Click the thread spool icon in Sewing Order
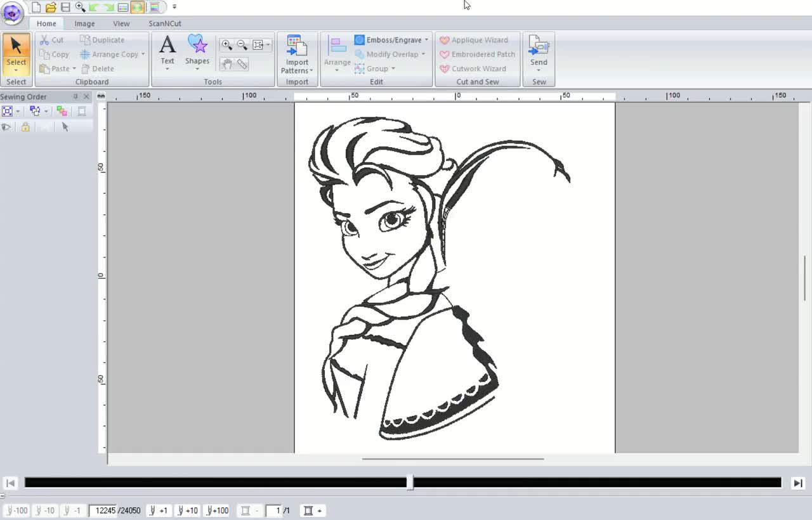The width and height of the screenshot is (812, 520). 82,111
